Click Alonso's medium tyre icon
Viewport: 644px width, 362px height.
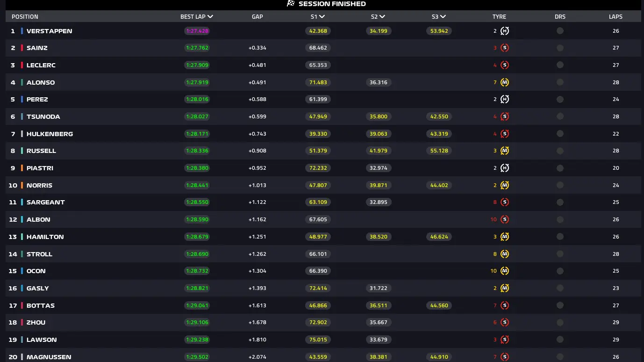click(x=505, y=82)
